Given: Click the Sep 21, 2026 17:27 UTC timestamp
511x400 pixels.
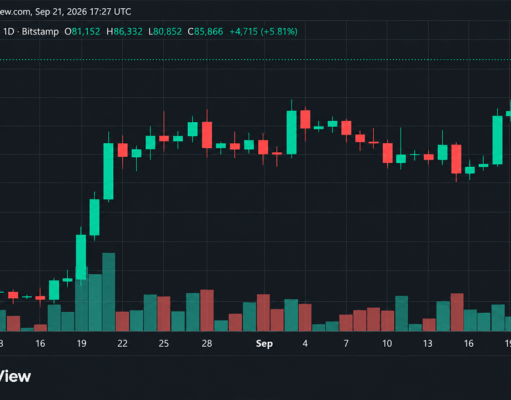Looking at the screenshot, I should coord(83,12).
